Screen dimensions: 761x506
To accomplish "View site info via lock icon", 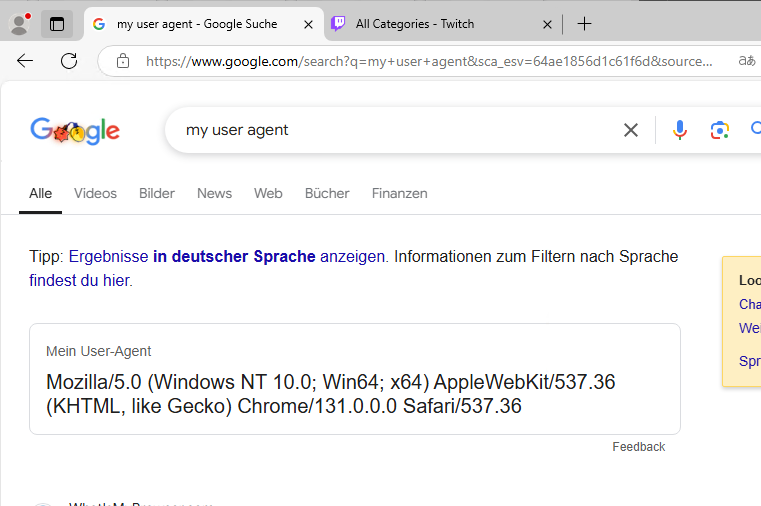I will 123,61.
